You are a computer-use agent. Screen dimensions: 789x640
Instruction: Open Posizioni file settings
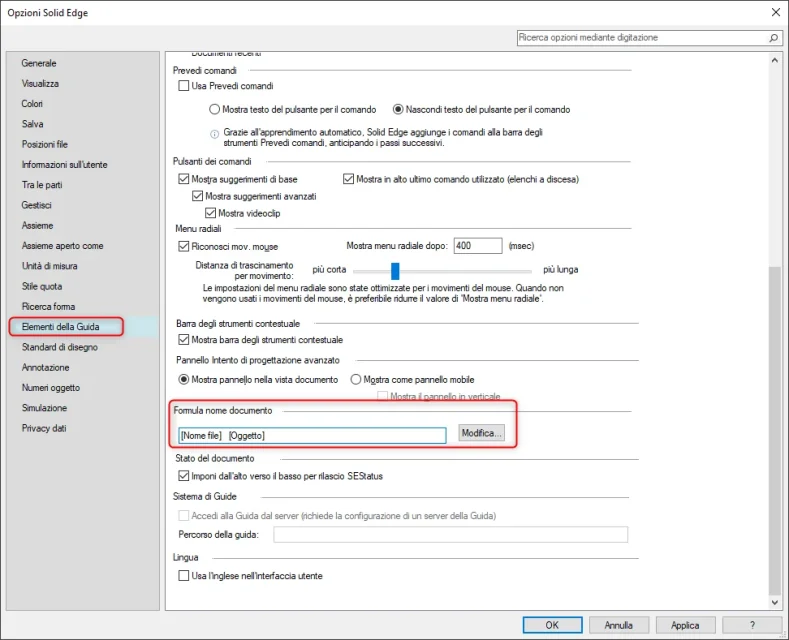45,144
